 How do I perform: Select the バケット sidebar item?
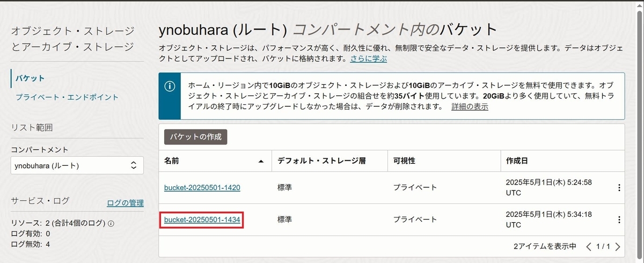[30, 78]
